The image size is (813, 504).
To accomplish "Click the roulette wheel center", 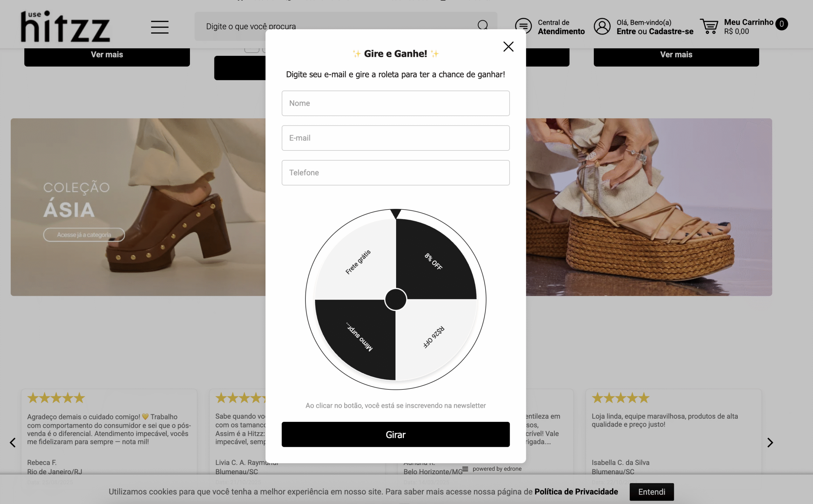I will 395,299.
